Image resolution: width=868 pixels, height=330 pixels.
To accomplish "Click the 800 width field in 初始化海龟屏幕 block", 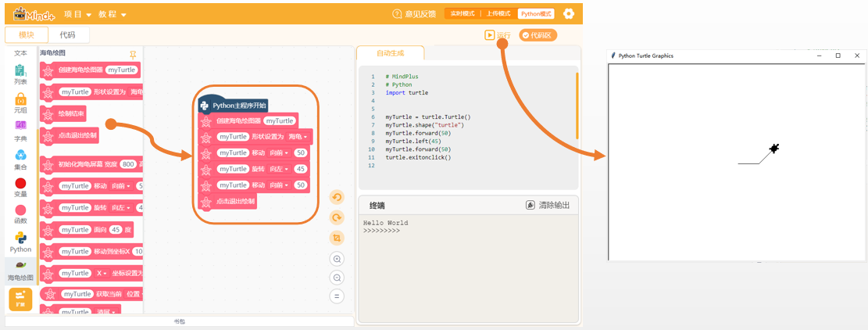I will [128, 164].
